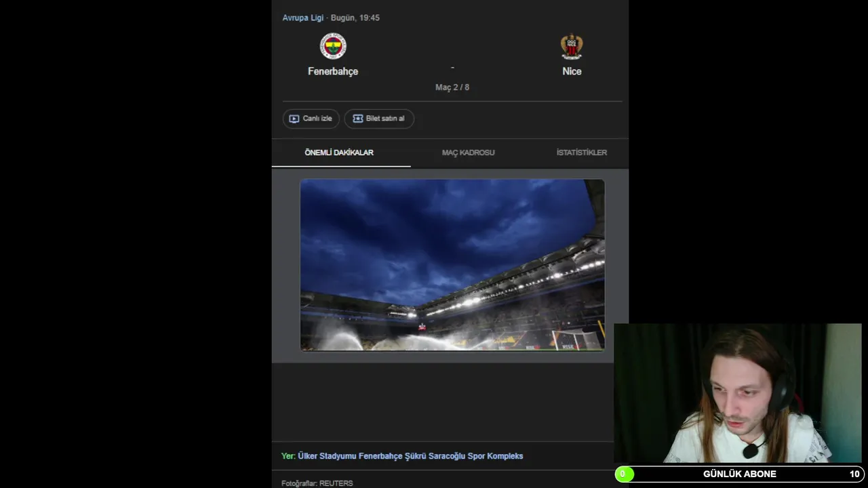Switch to the MAÇ KADROSU tab

tap(468, 152)
